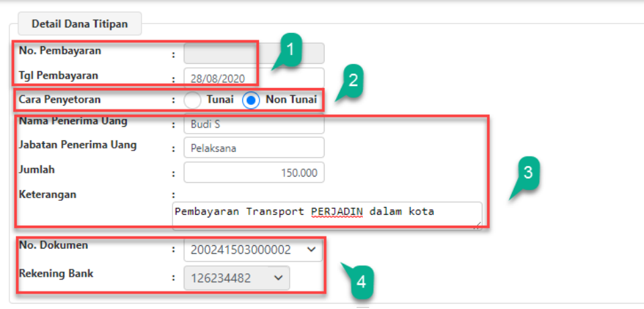644x309 pixels.
Task: Select the Non Tunai radio button
Action: 251,100
